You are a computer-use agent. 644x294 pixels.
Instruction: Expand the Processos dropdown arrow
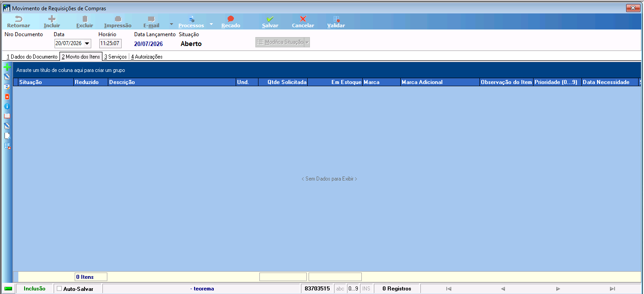(x=211, y=24)
